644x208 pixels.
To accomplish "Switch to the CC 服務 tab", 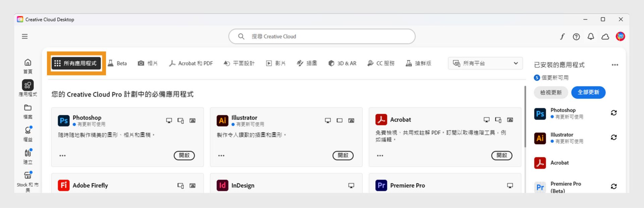I will click(381, 63).
